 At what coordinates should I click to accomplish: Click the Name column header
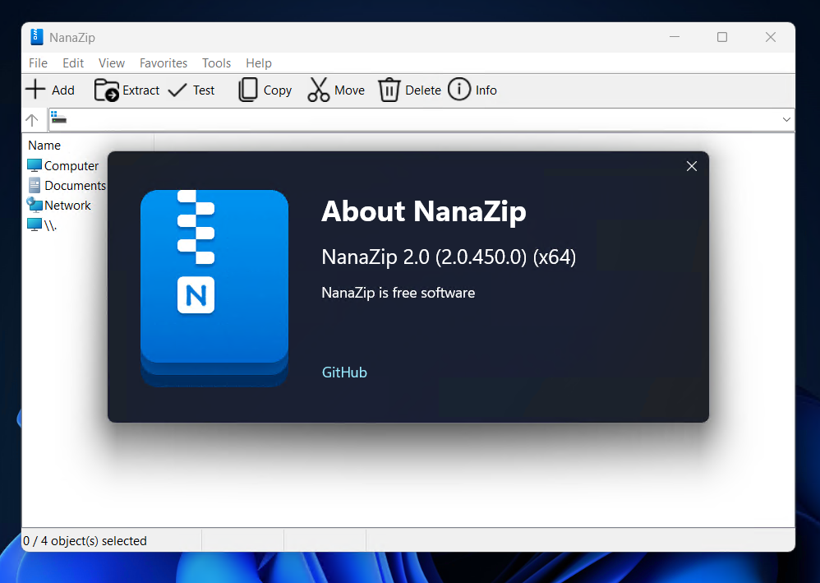(x=45, y=145)
